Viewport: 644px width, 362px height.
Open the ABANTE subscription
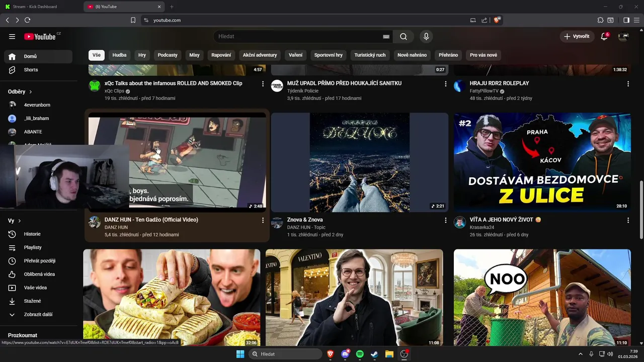pos(38,132)
